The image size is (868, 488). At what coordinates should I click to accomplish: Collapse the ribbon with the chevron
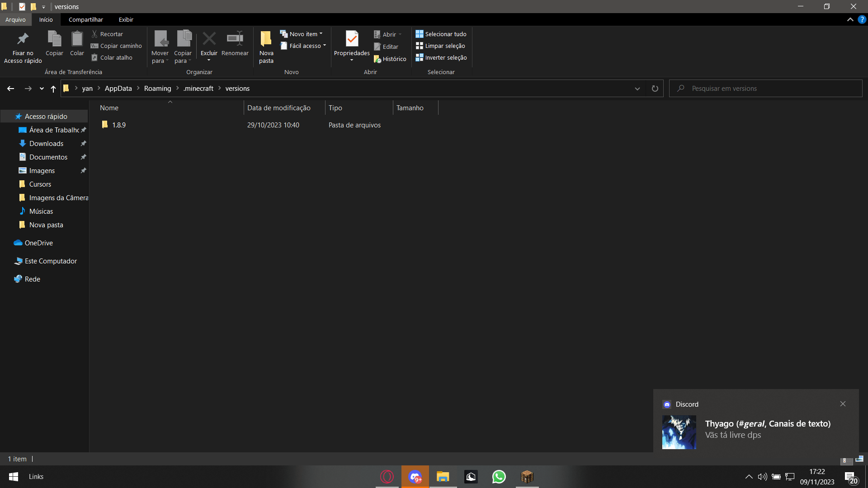click(x=850, y=19)
